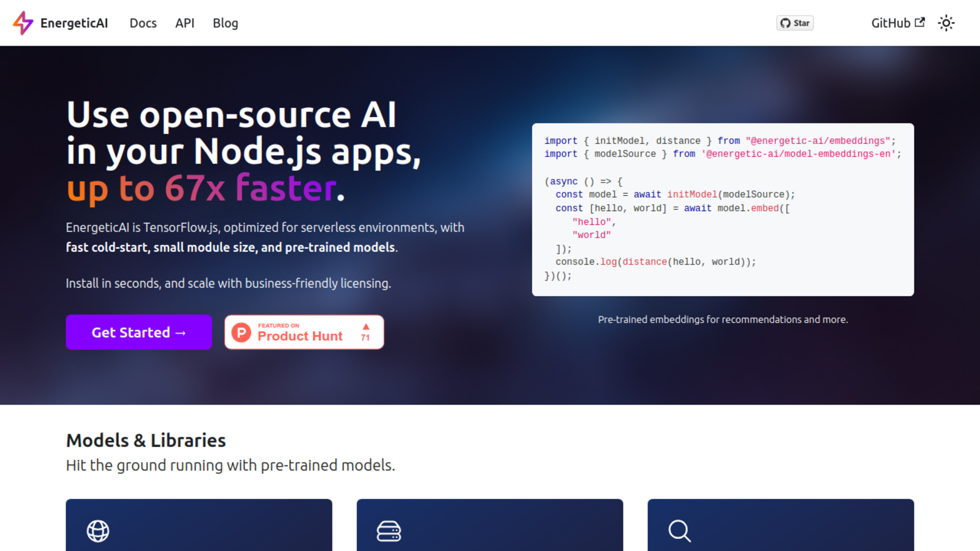Click the GitHub octocat icon in Star button
Viewport: 980px width, 551px height.
tap(785, 23)
